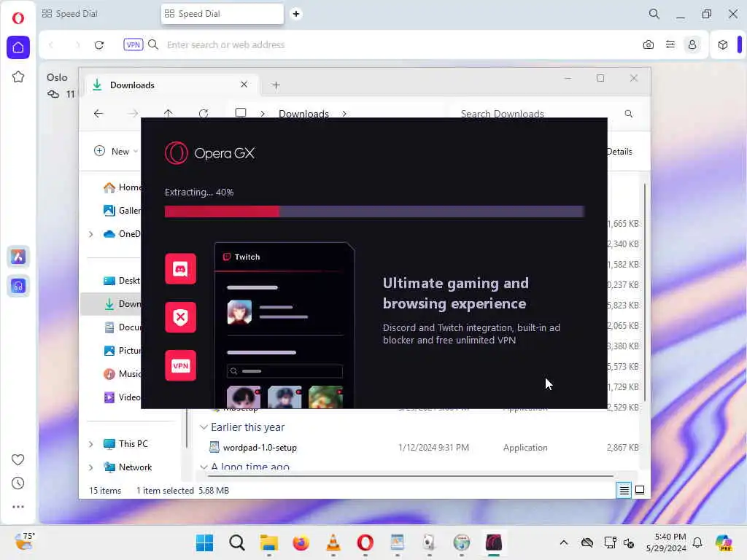The height and width of the screenshot is (560, 747).
Task: Select the wordpad-1.0-setup file
Action: point(260,448)
